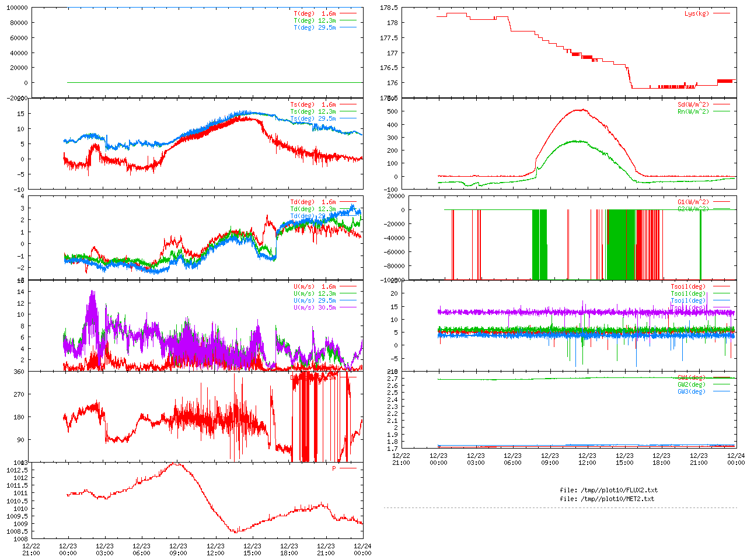Screen dimensions: 747x560
Task: Click the '2.7' GW axis value
Action: click(392, 379)
